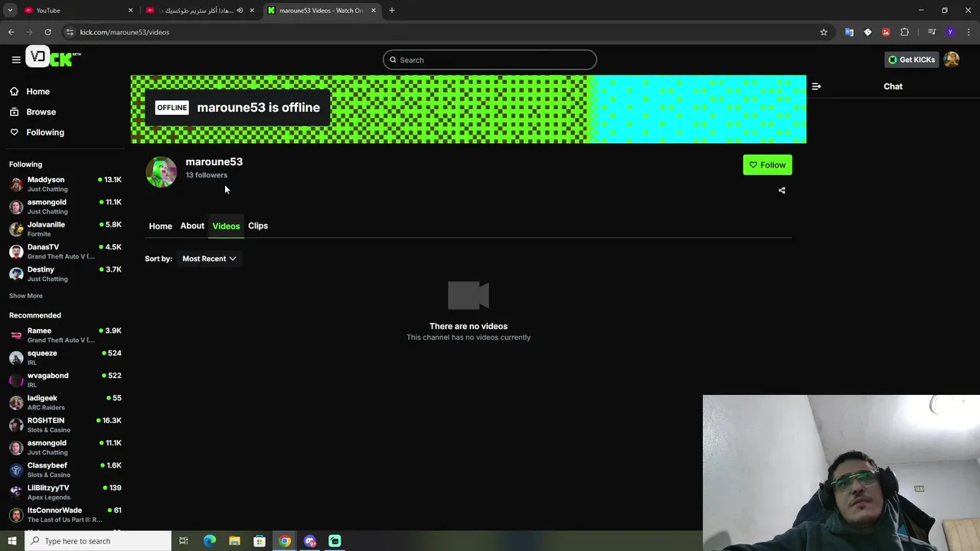The width and height of the screenshot is (980, 551).
Task: Open wvagabond recommended channel
Action: click(65, 380)
